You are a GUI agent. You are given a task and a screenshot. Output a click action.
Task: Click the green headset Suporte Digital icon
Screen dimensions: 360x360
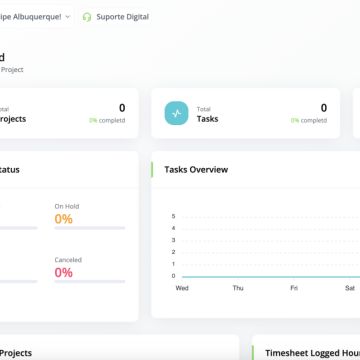point(87,17)
